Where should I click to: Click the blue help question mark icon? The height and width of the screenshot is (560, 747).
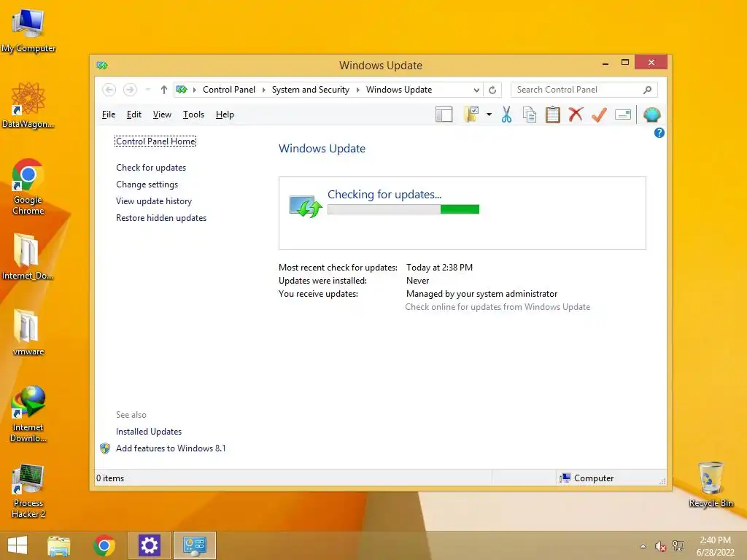(659, 133)
